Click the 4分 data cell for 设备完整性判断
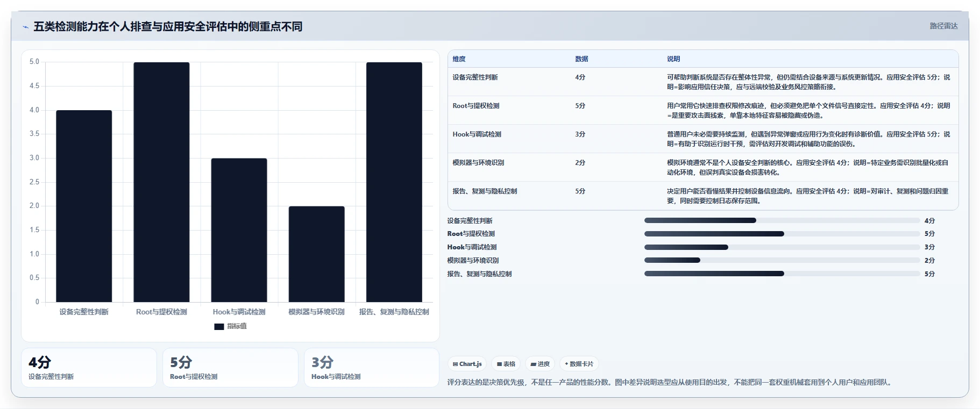Screen dimensions: 980x409 [x=580, y=77]
